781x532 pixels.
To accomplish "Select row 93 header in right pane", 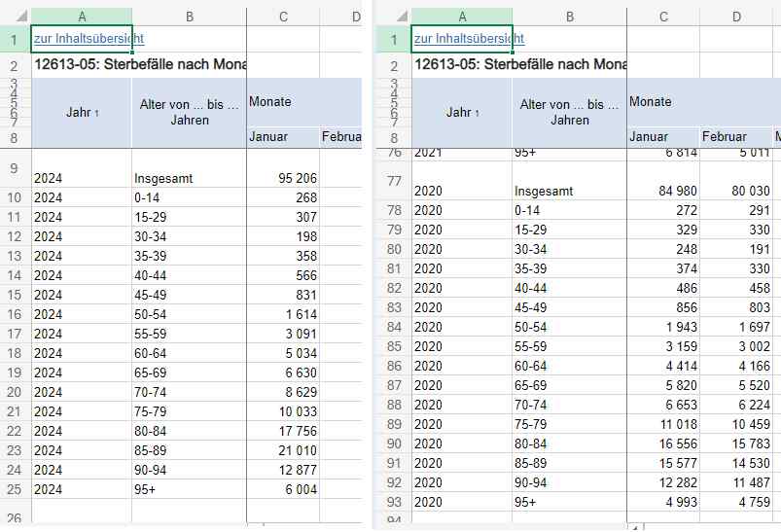I will [393, 502].
